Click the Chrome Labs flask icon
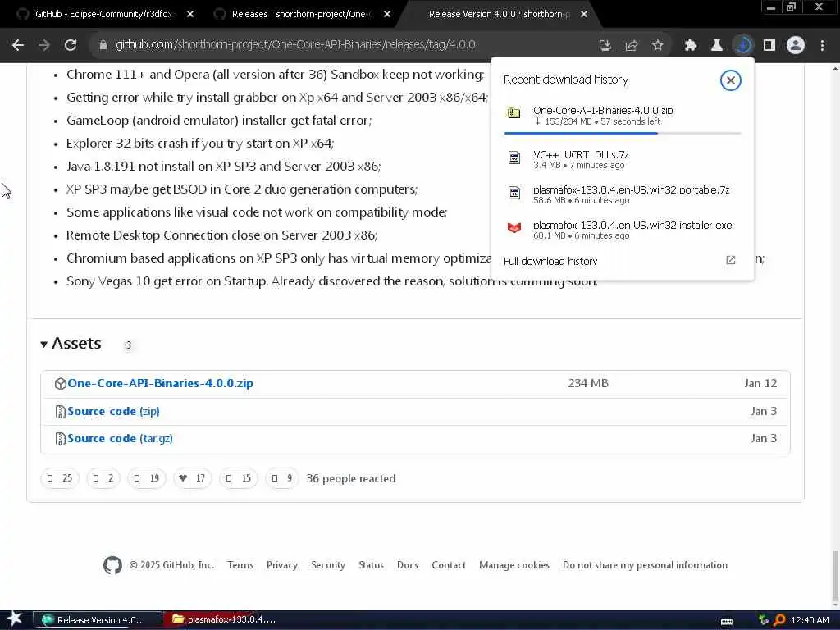The image size is (840, 630). (x=717, y=46)
